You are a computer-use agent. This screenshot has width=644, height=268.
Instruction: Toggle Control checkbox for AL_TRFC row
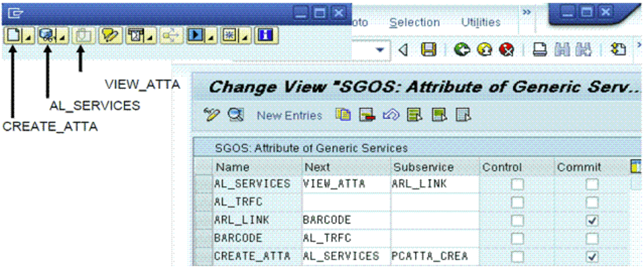point(516,202)
